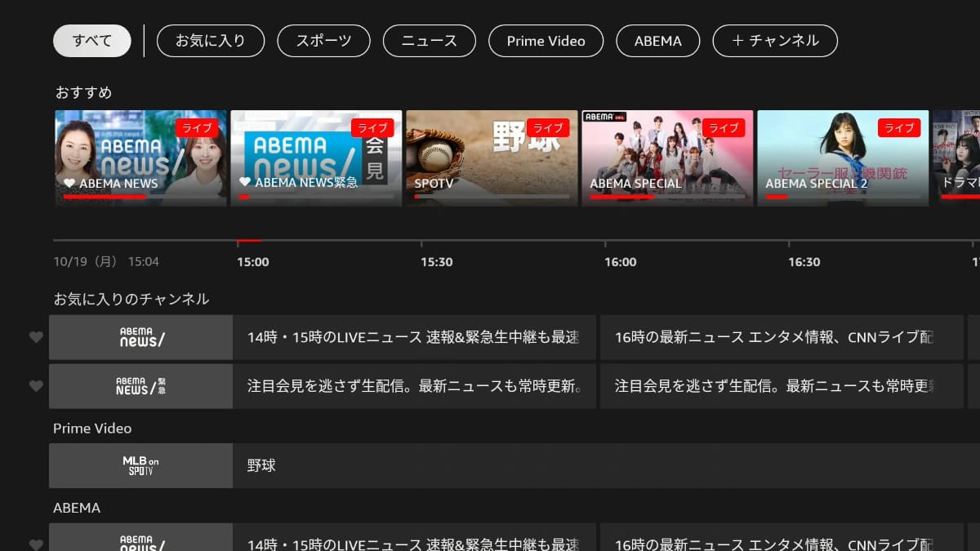Click the heart icon on ABEMA NEWS thumbnail
This screenshot has width=980, height=551.
[69, 183]
